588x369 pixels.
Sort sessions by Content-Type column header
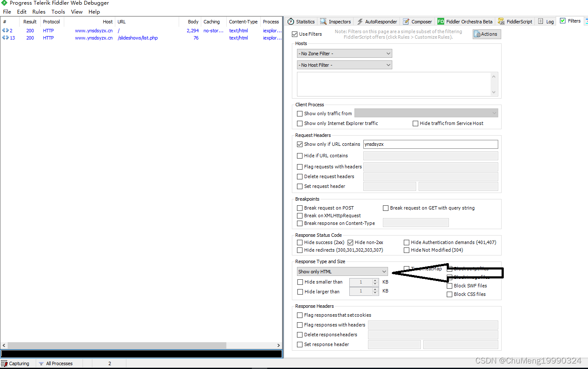point(243,22)
